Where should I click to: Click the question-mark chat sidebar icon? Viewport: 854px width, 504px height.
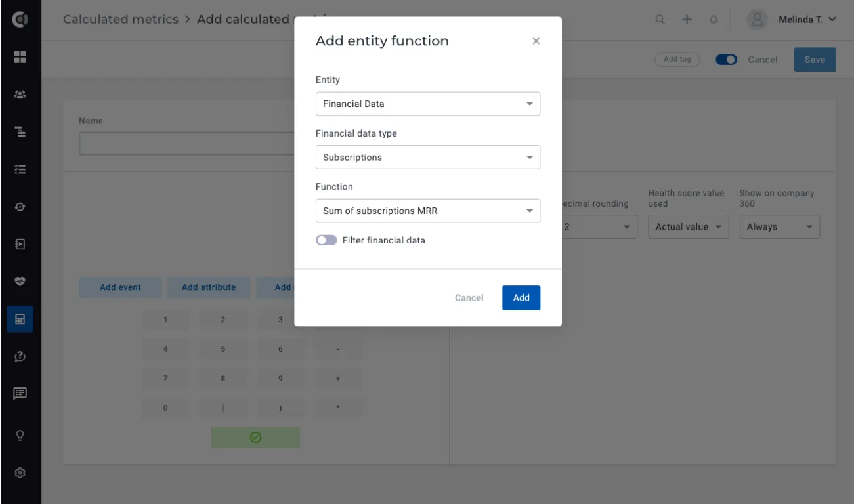click(20, 356)
